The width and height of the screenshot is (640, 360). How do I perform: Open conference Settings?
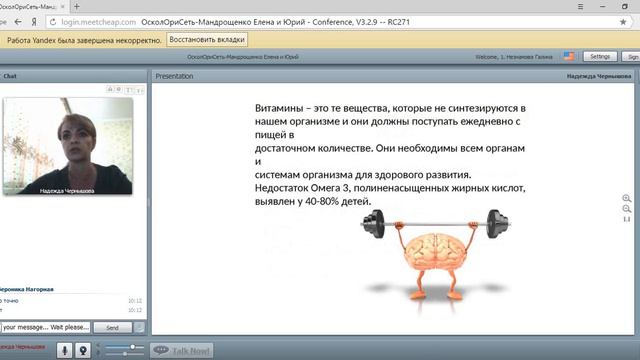tap(600, 57)
